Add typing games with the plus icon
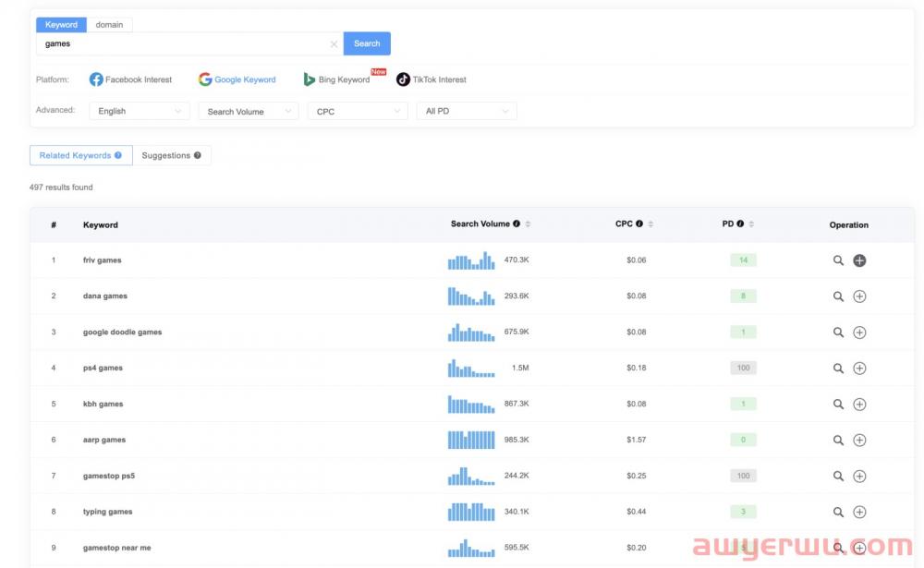924x568 pixels. click(859, 511)
